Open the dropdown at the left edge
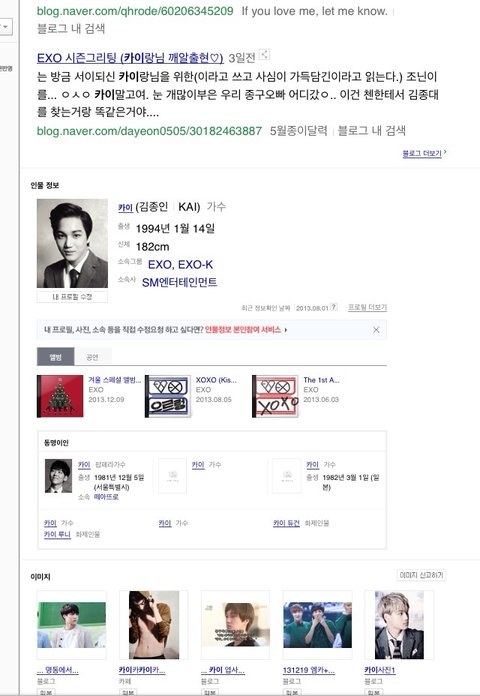Screen dimensions: 480x696 (6, 27)
